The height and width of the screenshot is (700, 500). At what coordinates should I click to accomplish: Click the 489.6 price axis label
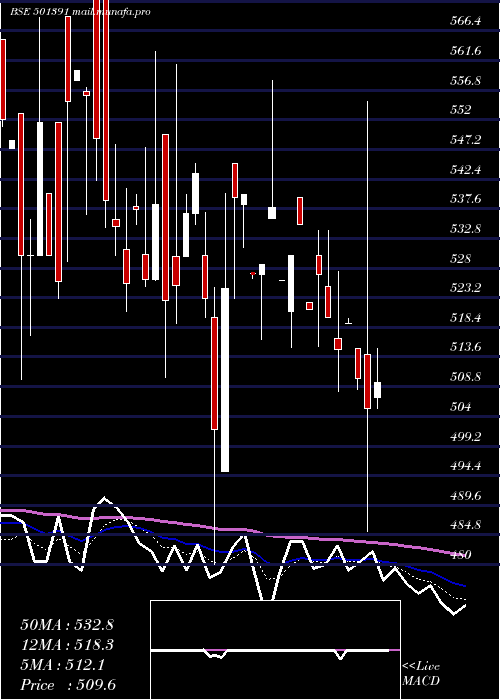coord(465,496)
